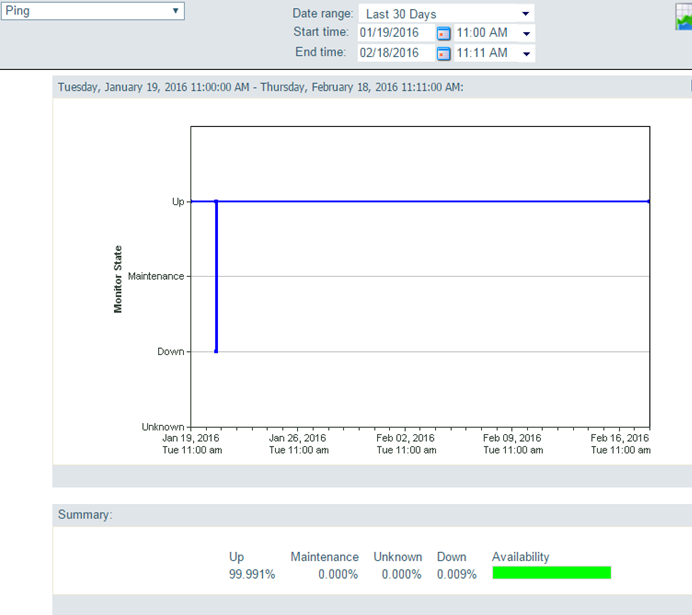Click the green Availability bar
The image size is (692, 615).
(552, 573)
